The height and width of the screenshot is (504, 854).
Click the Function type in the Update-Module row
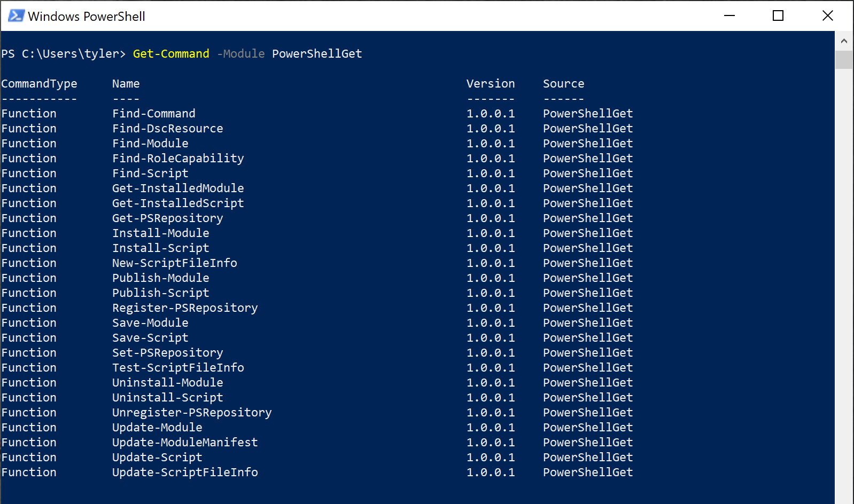[29, 428]
